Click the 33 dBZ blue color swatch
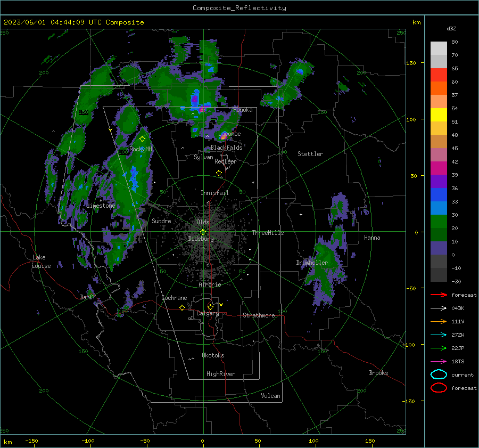Screen dimensions: 479x448 [x=439, y=194]
